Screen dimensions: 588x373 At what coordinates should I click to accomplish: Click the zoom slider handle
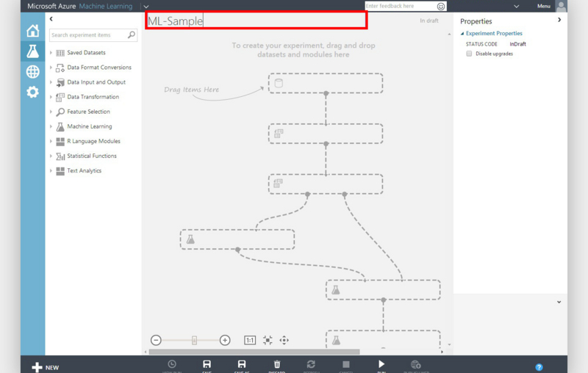point(194,340)
